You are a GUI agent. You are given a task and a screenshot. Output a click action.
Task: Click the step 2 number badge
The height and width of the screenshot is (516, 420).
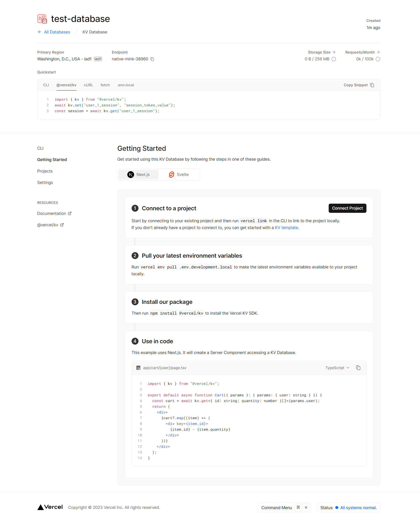point(135,256)
